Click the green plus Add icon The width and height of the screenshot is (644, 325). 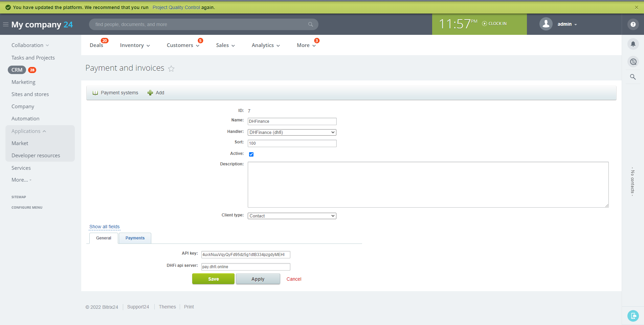coord(150,93)
